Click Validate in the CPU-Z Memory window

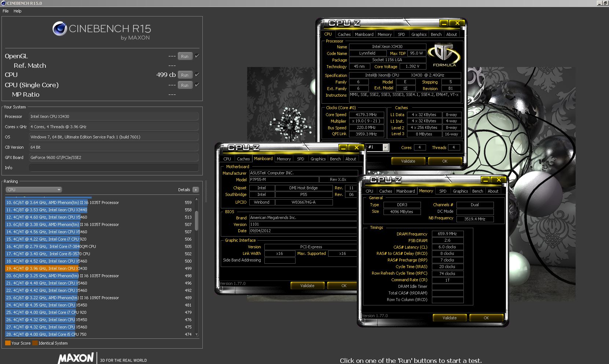click(450, 318)
